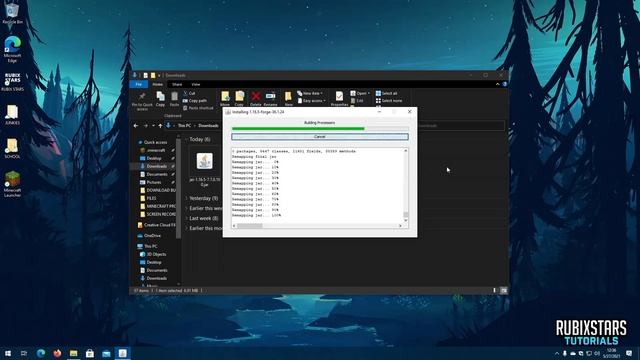Screen dimensions: 640x360
Task: Click Copy path in the ribbon
Action: click(195, 101)
